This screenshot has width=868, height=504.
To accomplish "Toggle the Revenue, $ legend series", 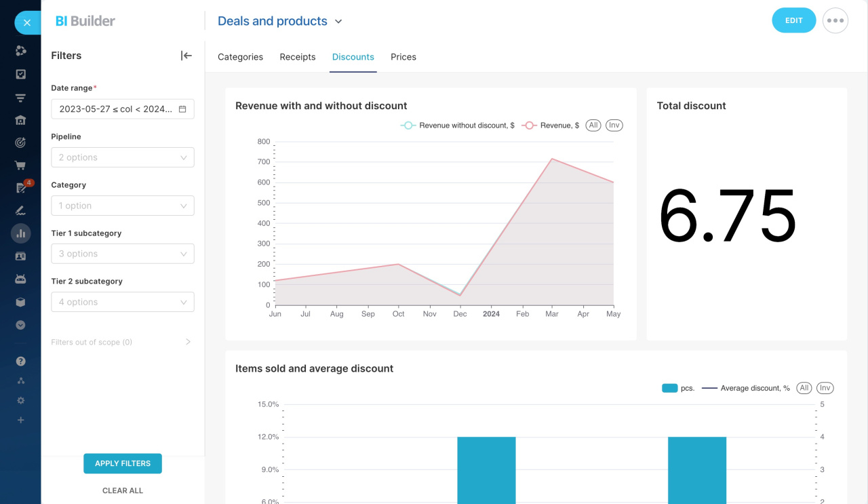I will (x=550, y=125).
